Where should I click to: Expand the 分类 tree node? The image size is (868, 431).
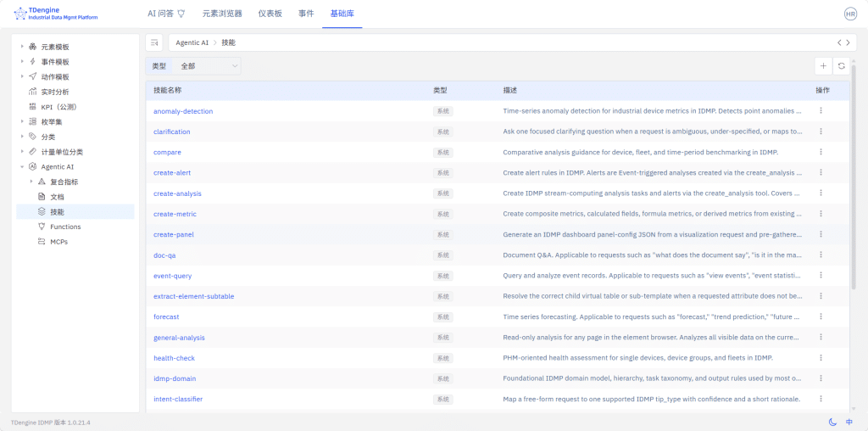[22, 137]
